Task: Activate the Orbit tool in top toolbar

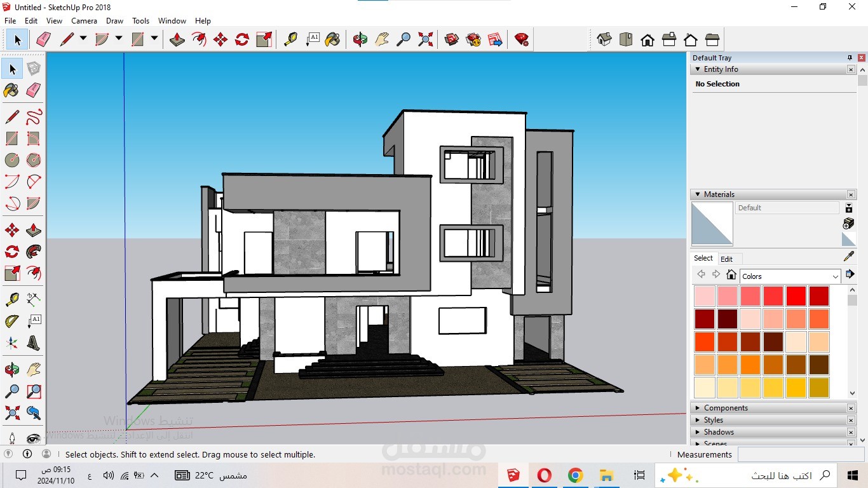Action: tap(360, 39)
